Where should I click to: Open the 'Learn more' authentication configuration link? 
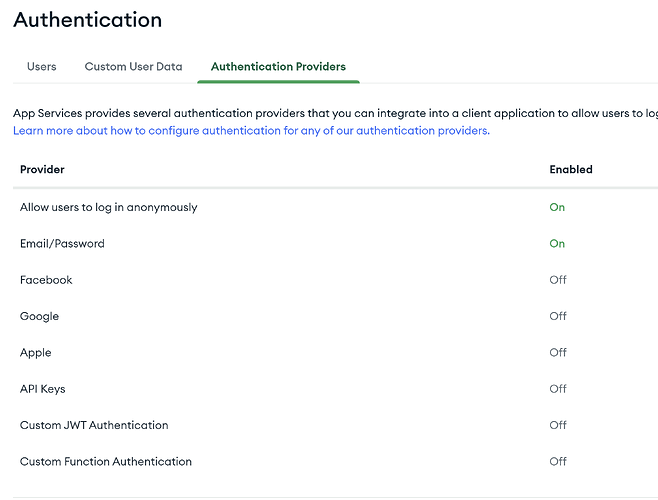point(251,131)
